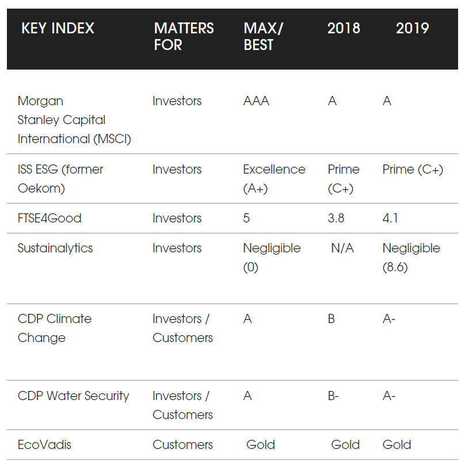Select the FTSE4Good 2018 score 3.8
The width and height of the screenshot is (465, 476).
tap(336, 218)
